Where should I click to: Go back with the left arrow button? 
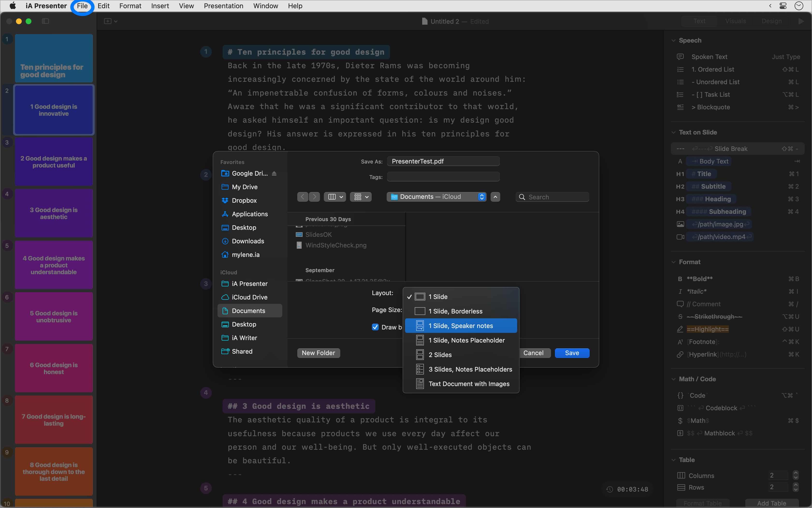click(303, 197)
